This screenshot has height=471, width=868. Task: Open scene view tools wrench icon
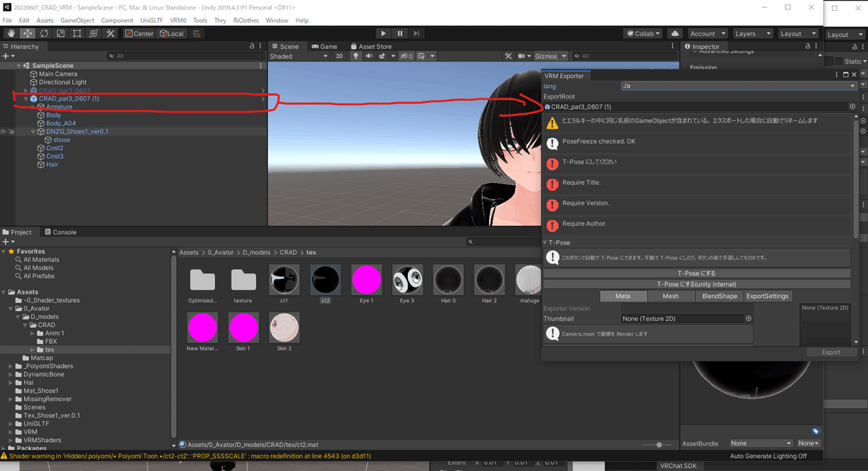(x=509, y=56)
